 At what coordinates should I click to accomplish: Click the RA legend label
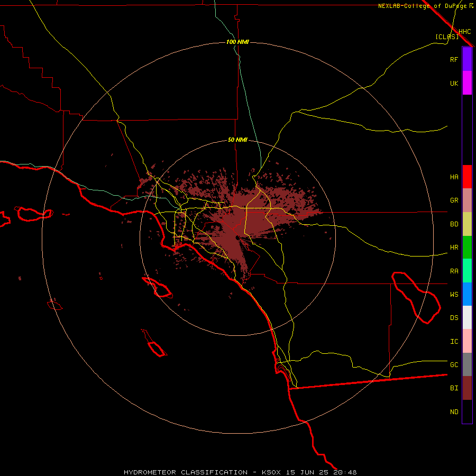coord(454,271)
